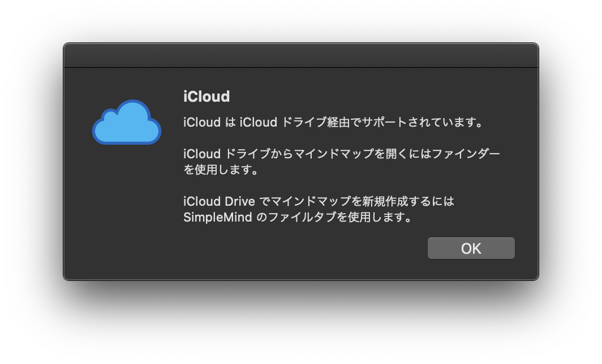Click the blue iCloud cloud icon

point(127,122)
